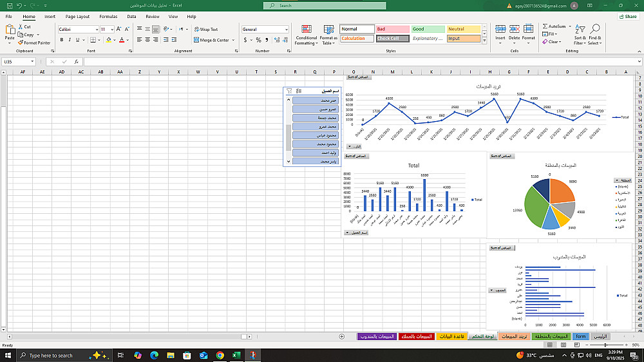Click the Share button
This screenshot has width=644, height=362.
(629, 17)
